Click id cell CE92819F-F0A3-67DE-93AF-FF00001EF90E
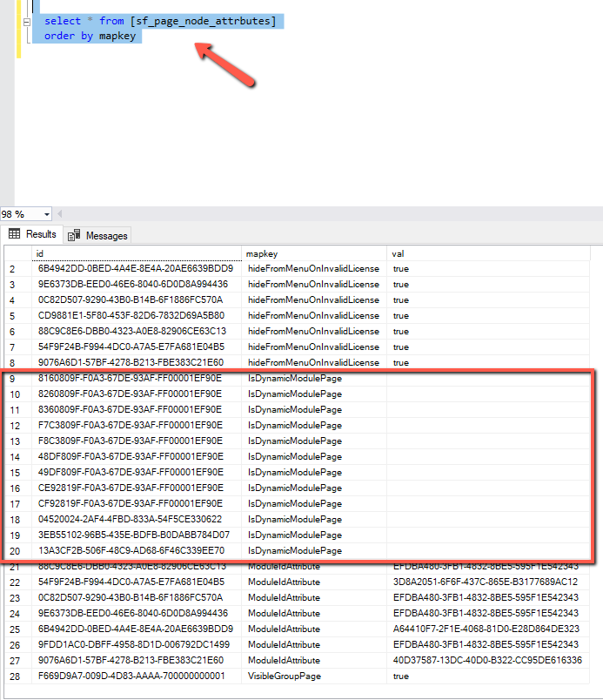 coord(137,488)
